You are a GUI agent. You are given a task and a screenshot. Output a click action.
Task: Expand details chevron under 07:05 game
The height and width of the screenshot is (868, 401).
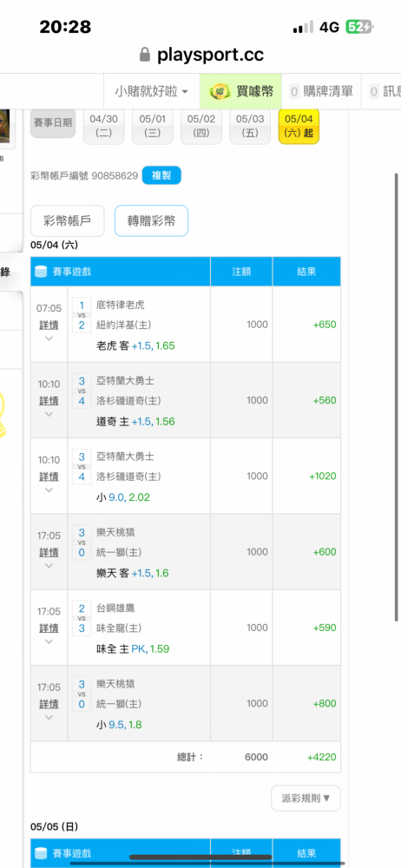point(49,339)
